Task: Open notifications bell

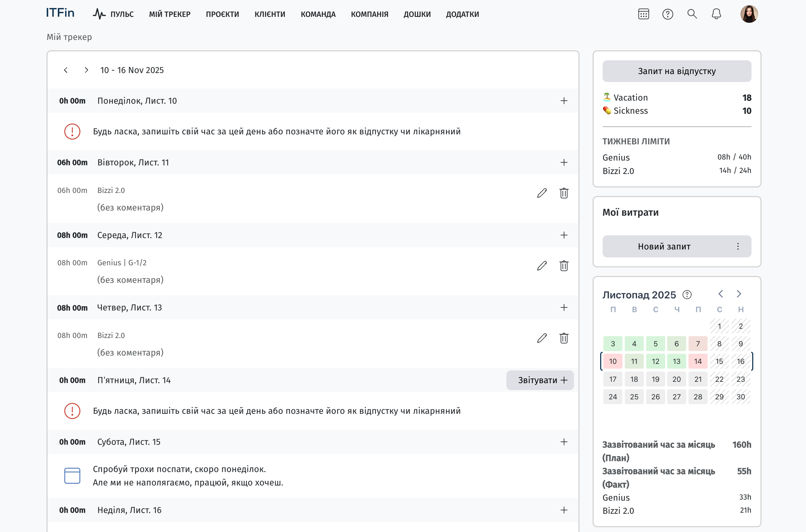Action: [716, 14]
